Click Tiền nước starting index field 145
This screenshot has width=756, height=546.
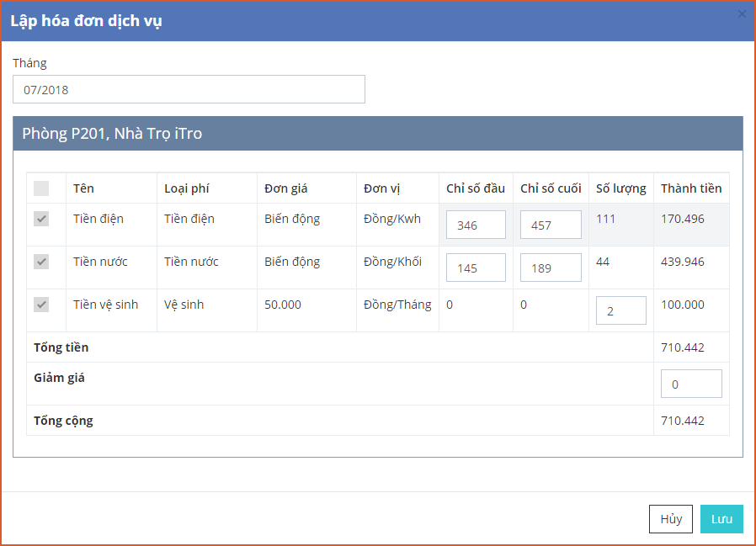[x=476, y=268]
